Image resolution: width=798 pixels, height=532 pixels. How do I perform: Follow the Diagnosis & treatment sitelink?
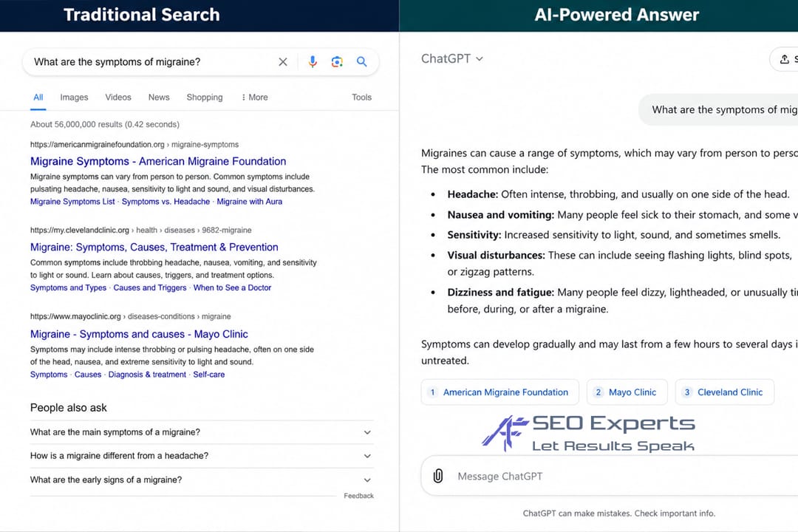pos(147,374)
